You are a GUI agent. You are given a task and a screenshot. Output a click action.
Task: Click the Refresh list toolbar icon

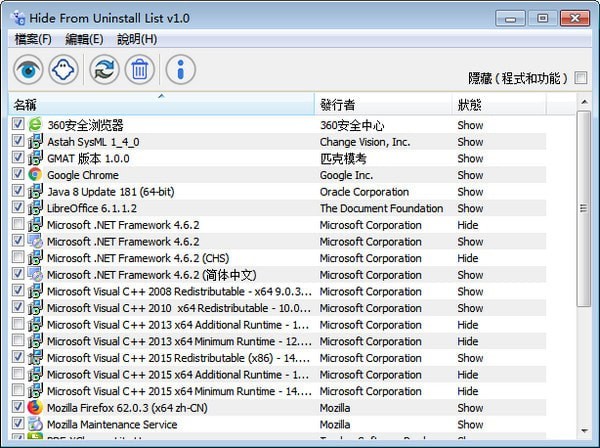point(104,69)
